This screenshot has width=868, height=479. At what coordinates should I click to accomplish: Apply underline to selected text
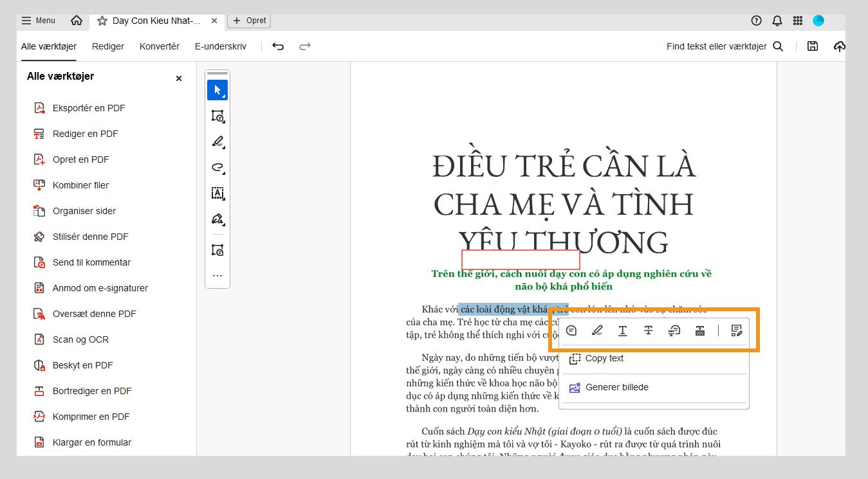tap(622, 330)
